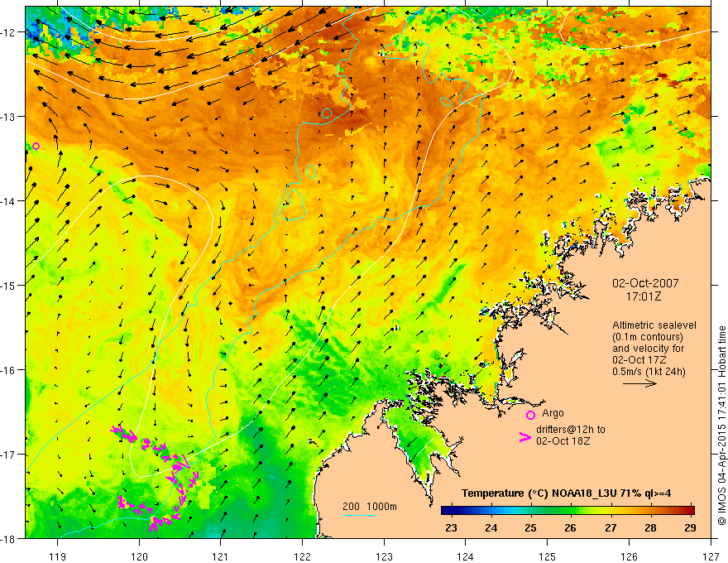Image resolution: width=728 pixels, height=563 pixels.
Task: Click the colorbar label '29'
Action: tap(691, 527)
